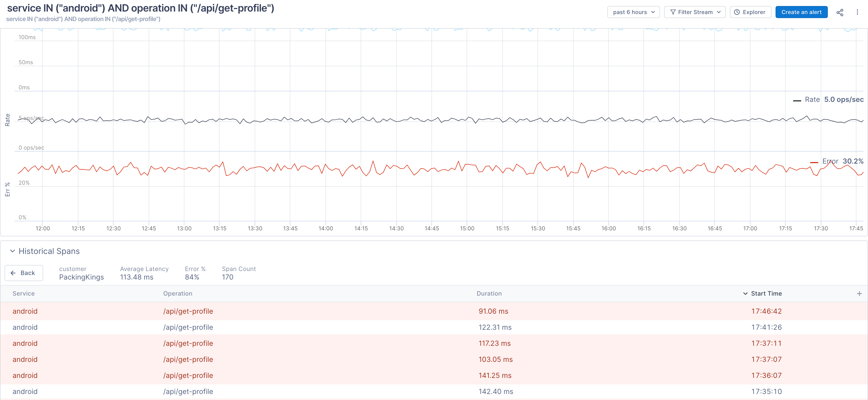
Task: Click the share icon in header
Action: (840, 13)
